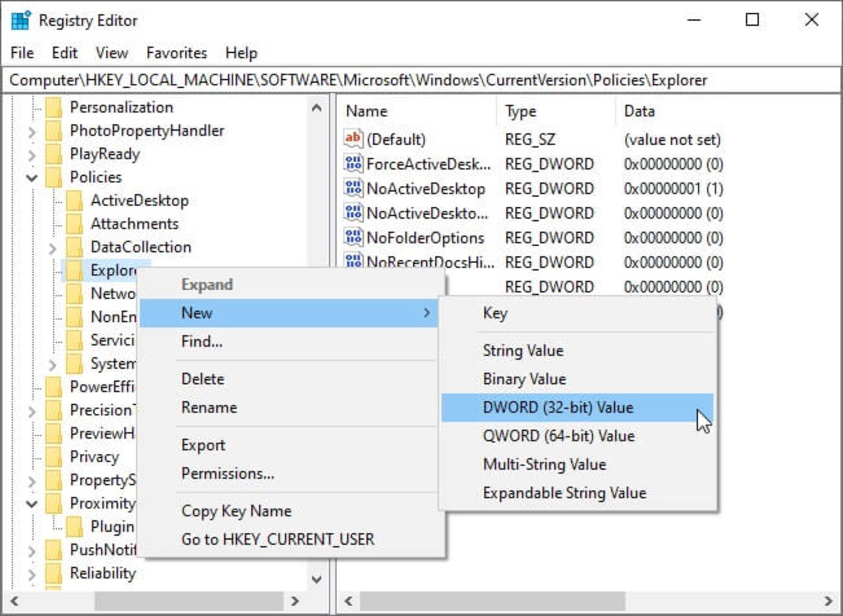
Task: Click the NoFolderOptions DWORD value icon
Action: tap(353, 237)
